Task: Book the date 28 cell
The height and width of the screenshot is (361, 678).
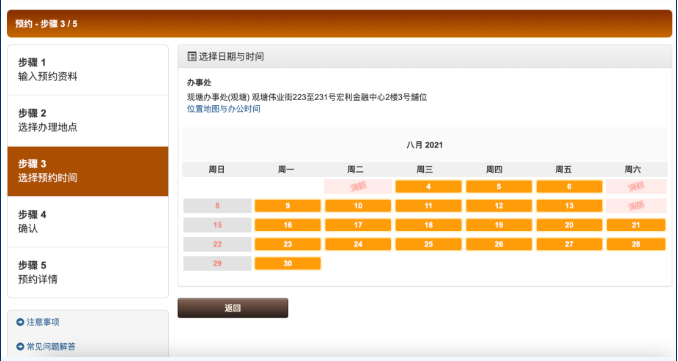Action: click(x=636, y=244)
